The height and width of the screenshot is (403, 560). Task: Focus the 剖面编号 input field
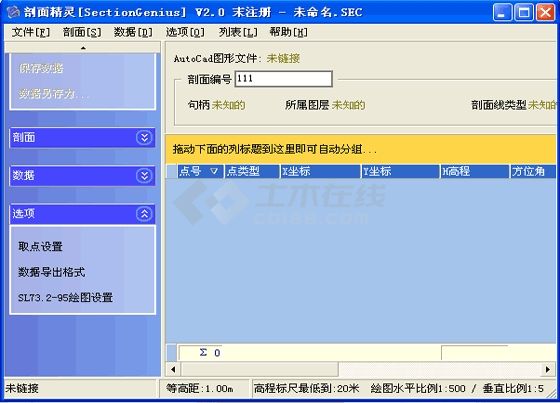click(x=284, y=79)
